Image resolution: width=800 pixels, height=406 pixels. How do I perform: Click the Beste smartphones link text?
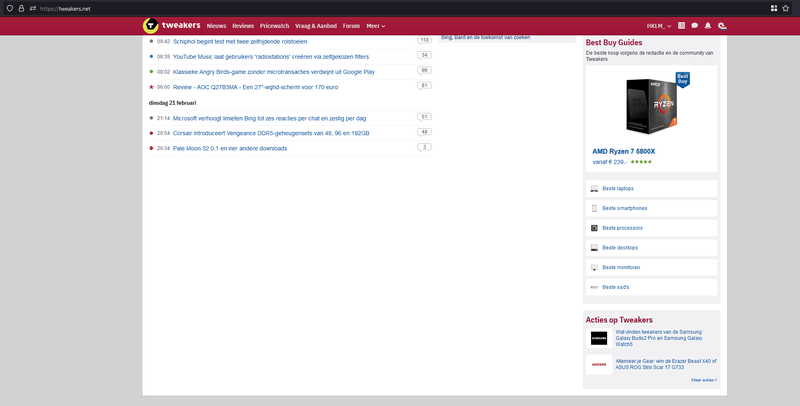[624, 208]
